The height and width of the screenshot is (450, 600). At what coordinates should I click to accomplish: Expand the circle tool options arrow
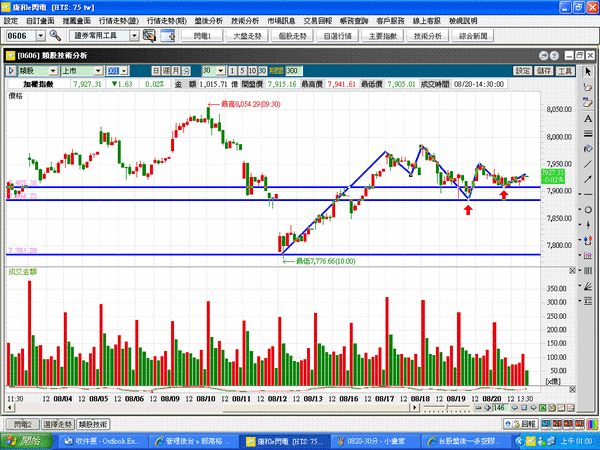pos(580,210)
